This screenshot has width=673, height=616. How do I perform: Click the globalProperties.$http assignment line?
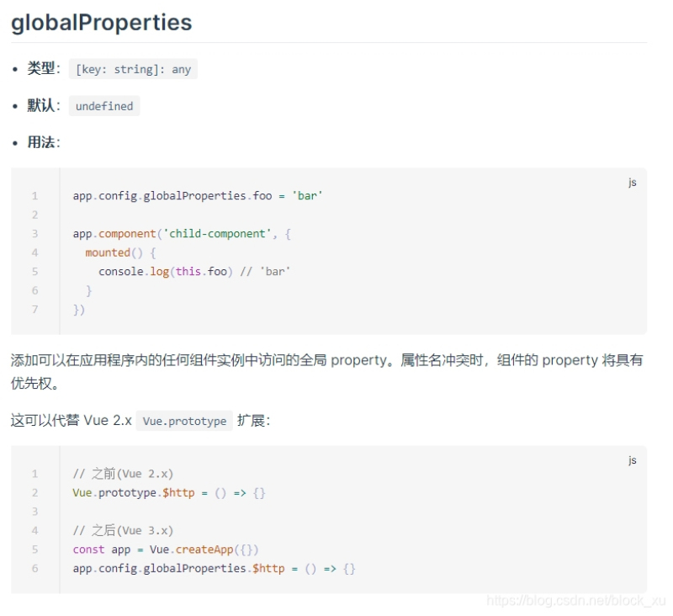click(x=214, y=569)
